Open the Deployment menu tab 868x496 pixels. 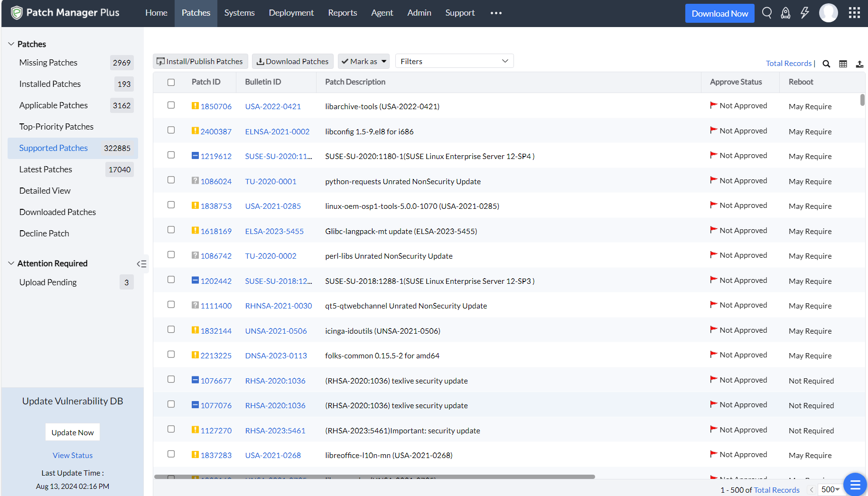tap(291, 13)
